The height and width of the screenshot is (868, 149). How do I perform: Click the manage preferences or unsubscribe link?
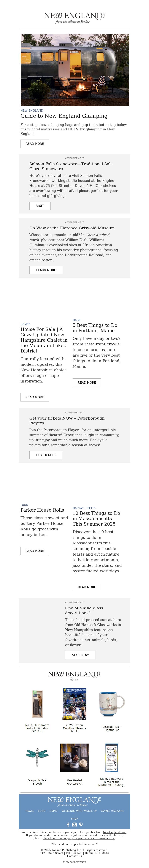(79, 838)
